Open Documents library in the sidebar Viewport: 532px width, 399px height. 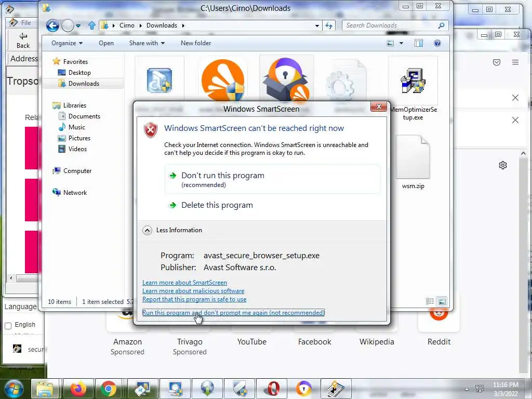[x=84, y=116]
